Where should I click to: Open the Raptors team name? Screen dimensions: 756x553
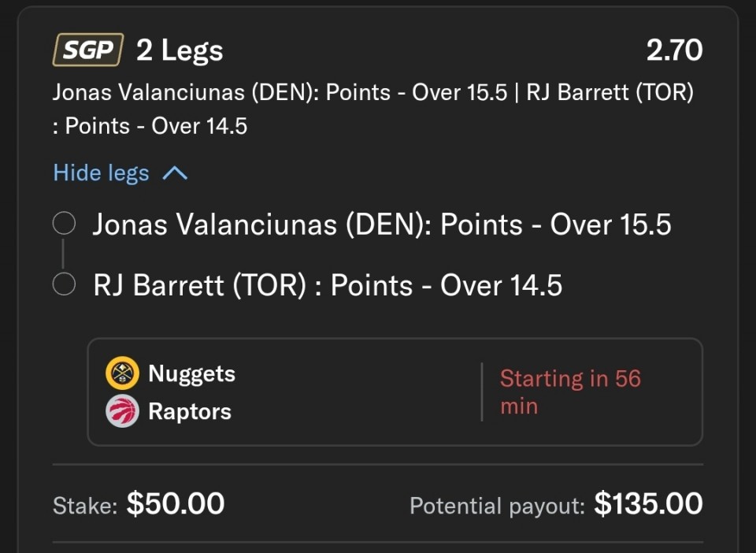point(190,411)
